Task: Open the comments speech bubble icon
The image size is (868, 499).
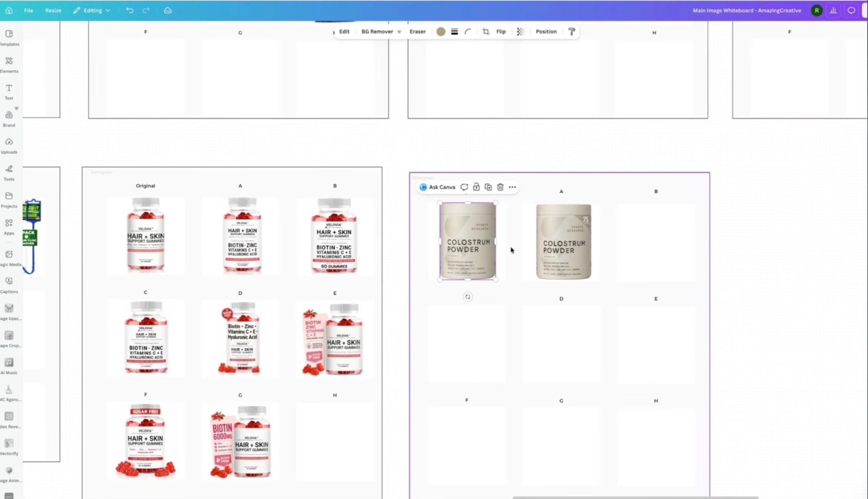Action: pyautogui.click(x=851, y=11)
